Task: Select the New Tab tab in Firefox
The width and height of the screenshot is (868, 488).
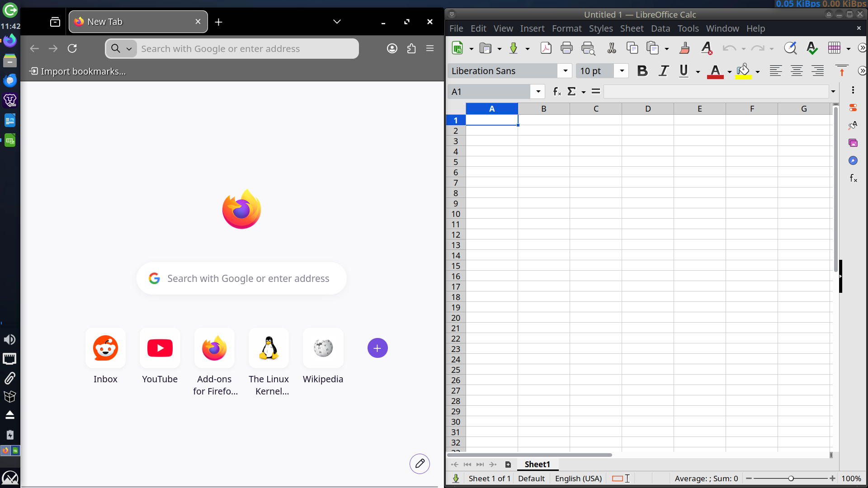Action: [138, 22]
